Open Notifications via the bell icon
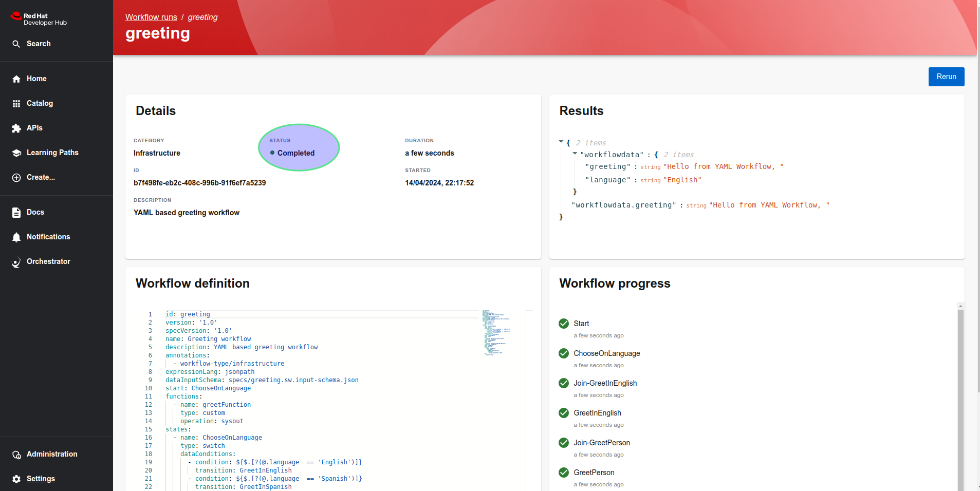This screenshot has width=980, height=491. pyautogui.click(x=16, y=237)
